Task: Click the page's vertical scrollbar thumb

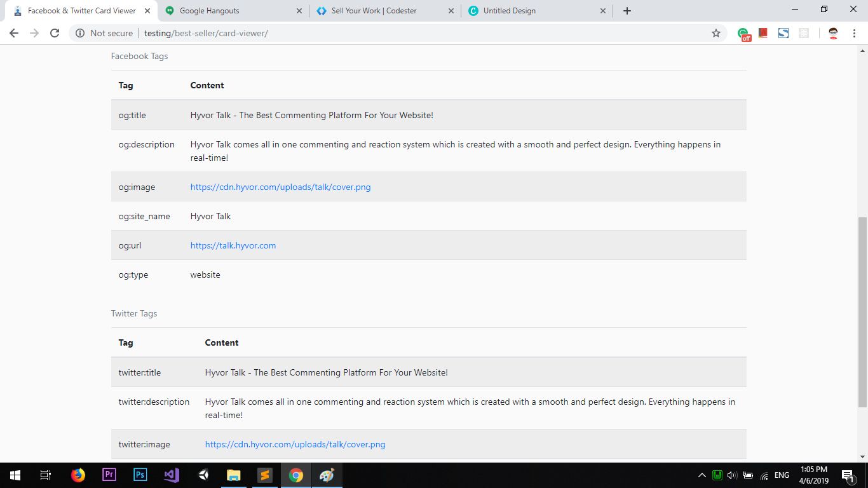Action: (x=862, y=311)
